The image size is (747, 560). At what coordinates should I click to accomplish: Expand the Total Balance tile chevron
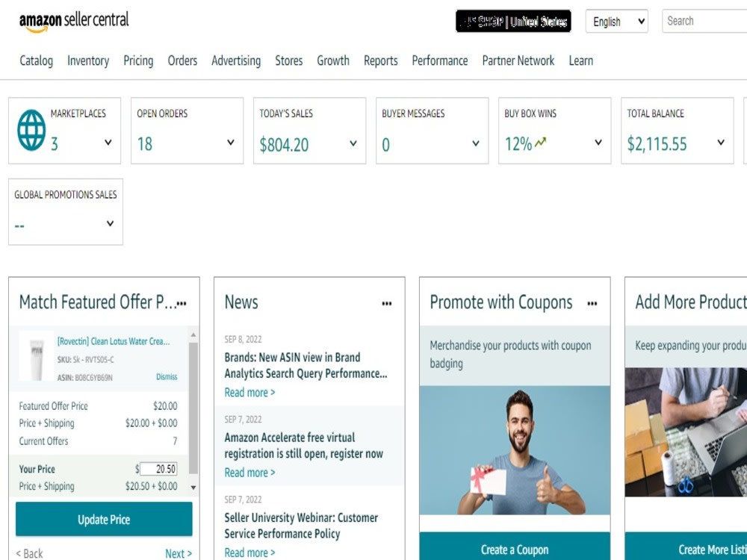(x=721, y=143)
